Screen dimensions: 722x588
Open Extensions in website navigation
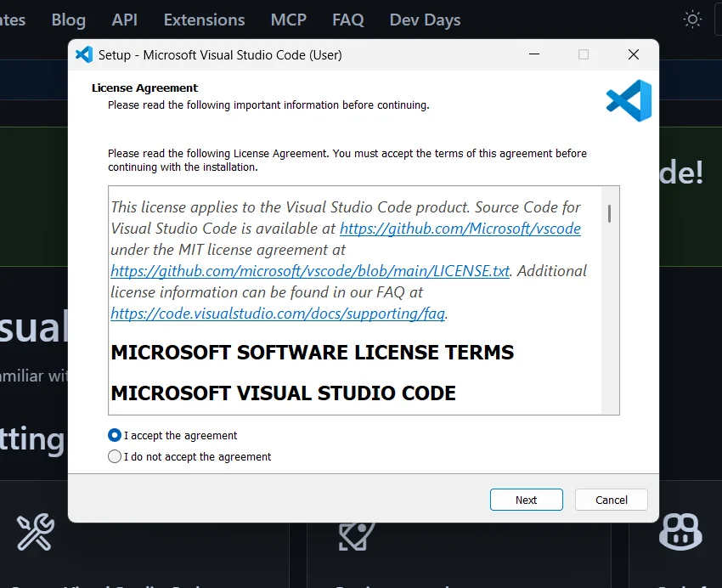pyautogui.click(x=204, y=20)
